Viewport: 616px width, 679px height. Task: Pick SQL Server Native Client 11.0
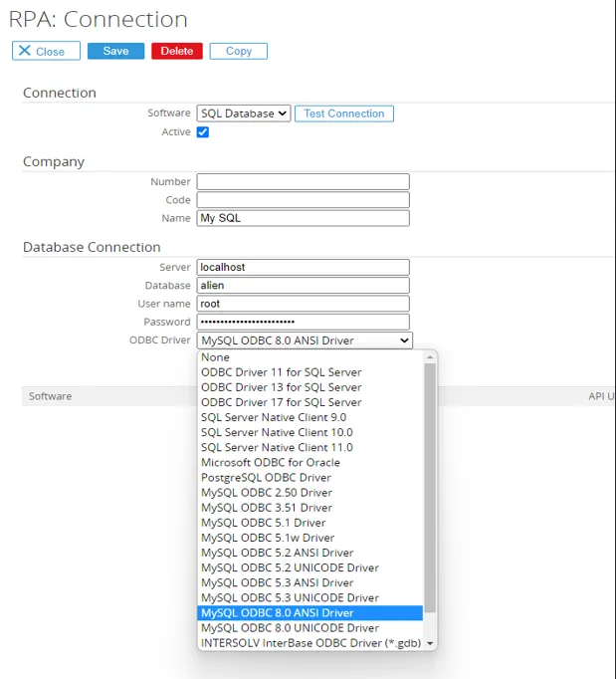click(x=309, y=447)
